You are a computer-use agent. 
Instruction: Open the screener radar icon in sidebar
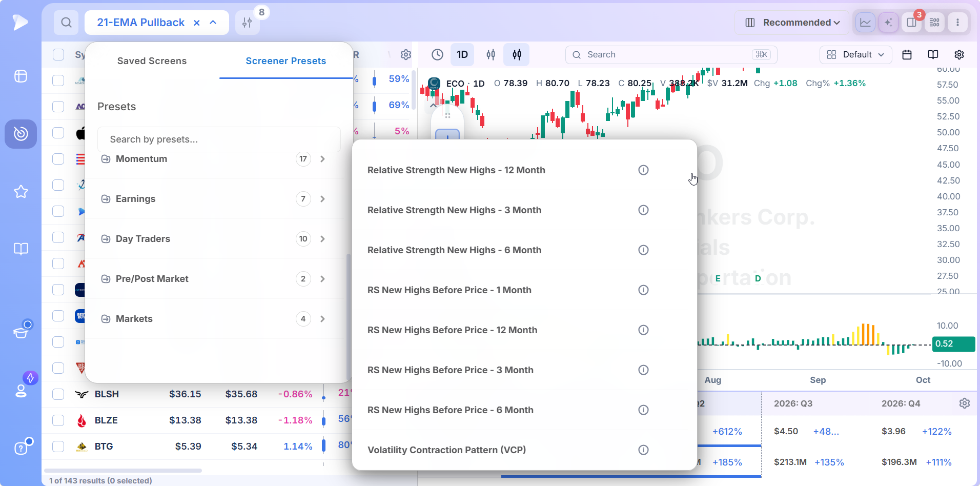point(21,134)
